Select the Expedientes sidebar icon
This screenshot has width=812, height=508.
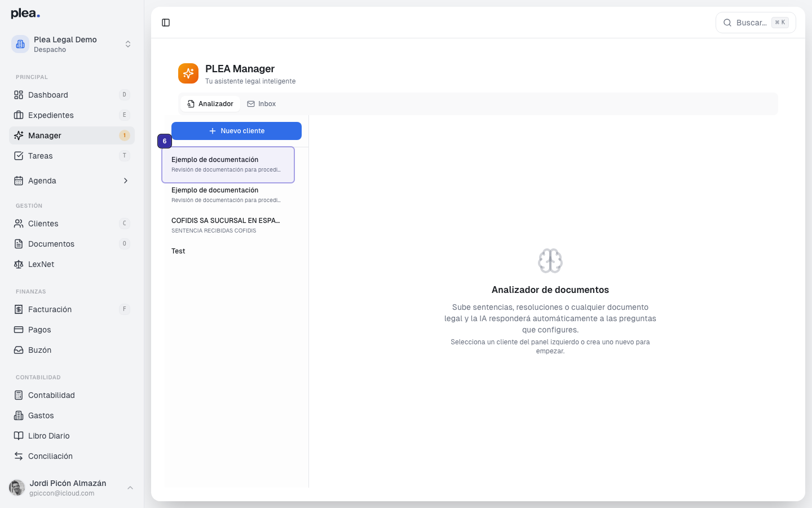(x=19, y=115)
